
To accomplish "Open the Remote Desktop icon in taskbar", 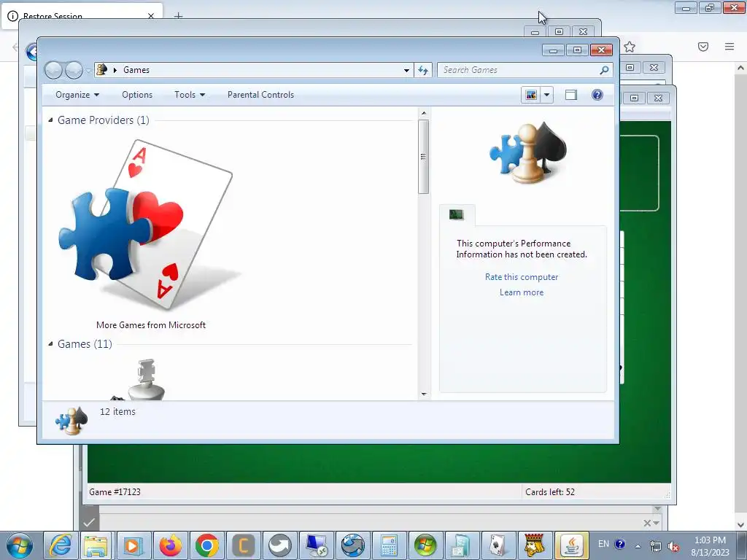I will [316, 545].
